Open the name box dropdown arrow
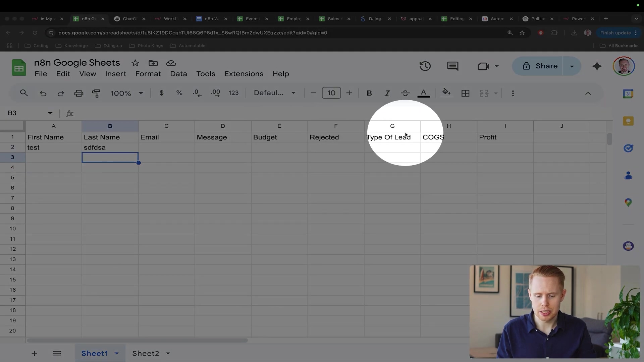 50,113
